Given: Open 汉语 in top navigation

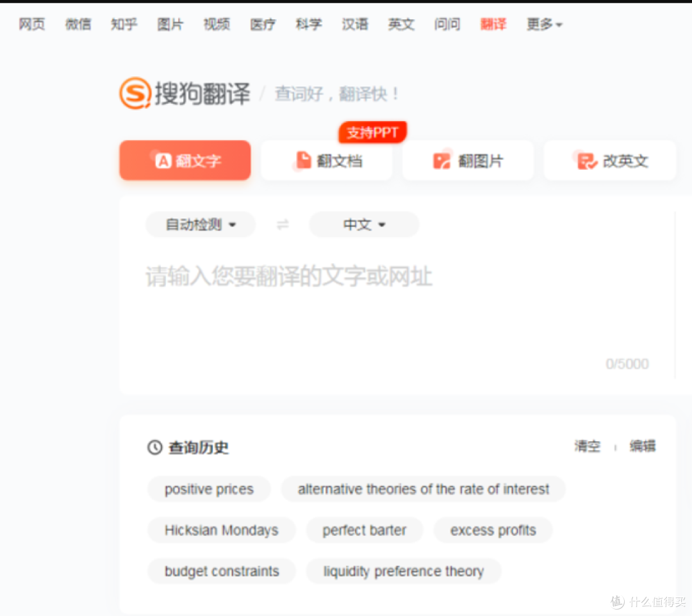Looking at the screenshot, I should click(355, 24).
